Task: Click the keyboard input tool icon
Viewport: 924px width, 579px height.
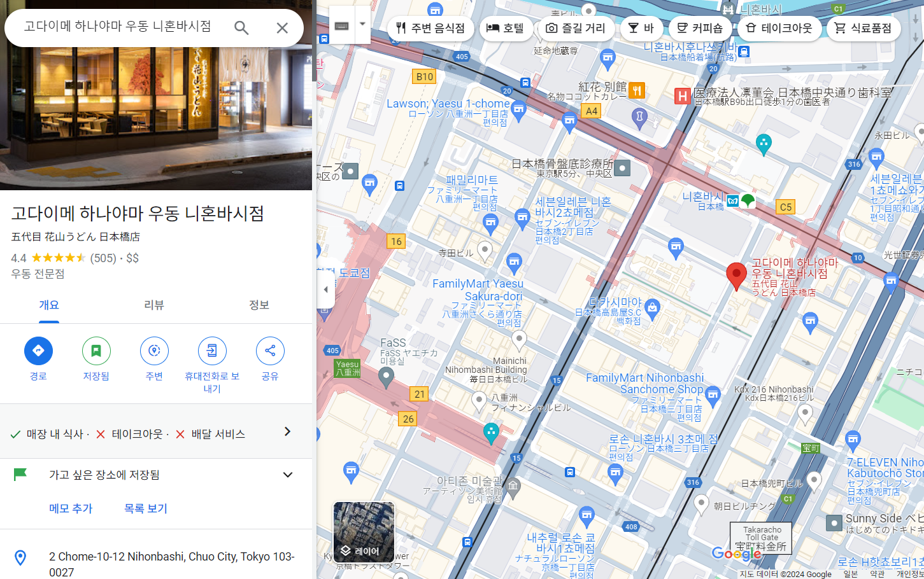Action: [x=341, y=26]
